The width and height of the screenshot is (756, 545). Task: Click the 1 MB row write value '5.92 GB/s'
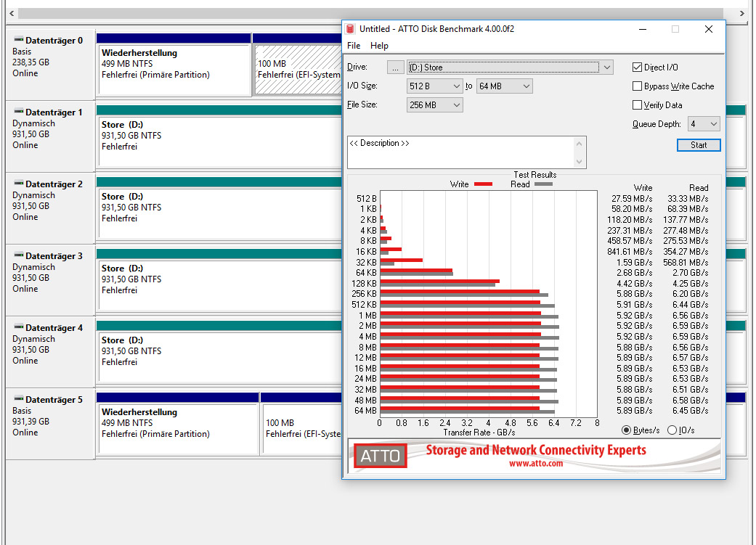tap(634, 315)
